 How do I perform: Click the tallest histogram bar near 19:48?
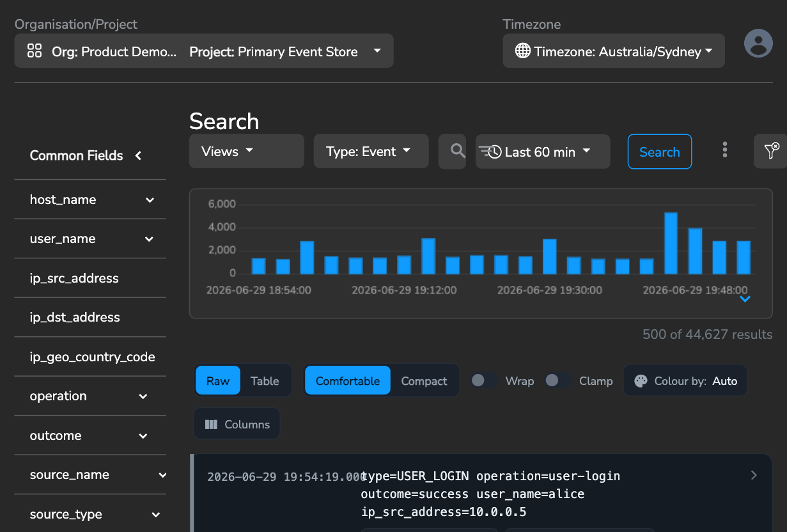(671, 243)
